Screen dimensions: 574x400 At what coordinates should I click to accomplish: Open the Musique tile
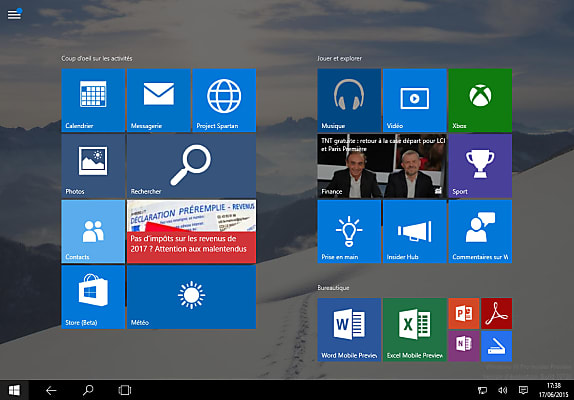(349, 100)
